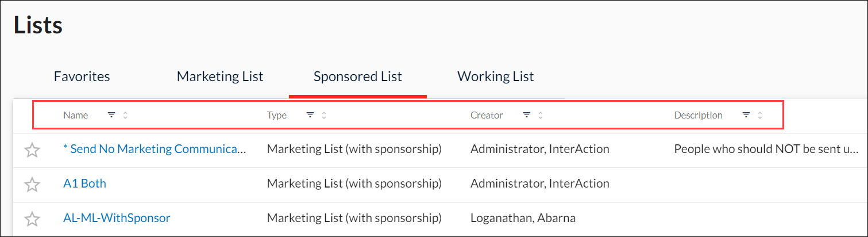Open the filter icon for Creator column
The image size is (868, 237).
click(x=527, y=115)
